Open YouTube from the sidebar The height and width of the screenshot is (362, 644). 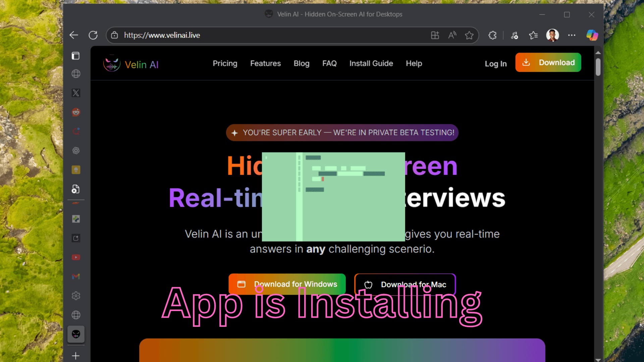click(76, 257)
